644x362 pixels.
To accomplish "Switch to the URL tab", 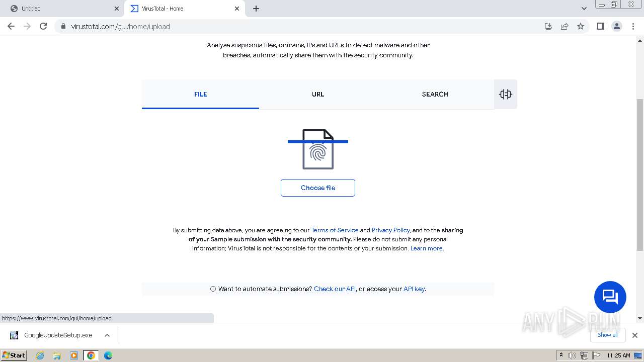I will pyautogui.click(x=318, y=94).
